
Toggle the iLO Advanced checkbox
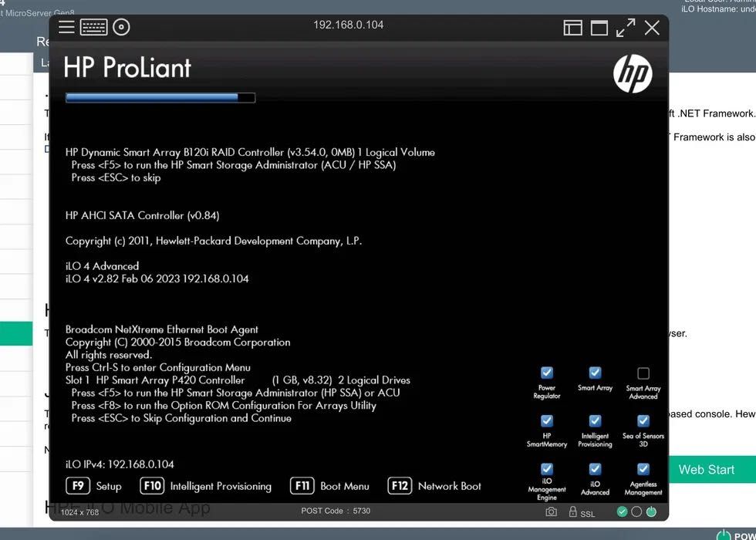pyautogui.click(x=595, y=469)
